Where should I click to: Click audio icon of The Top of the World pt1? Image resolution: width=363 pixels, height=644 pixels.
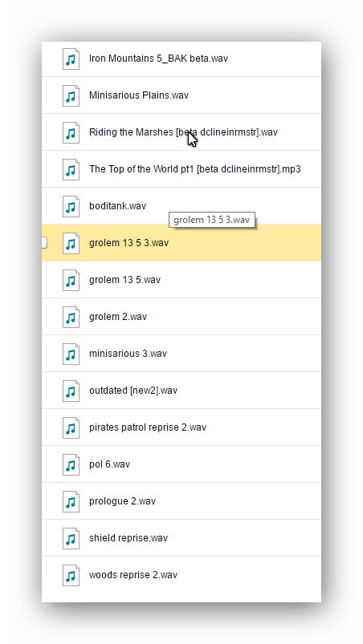coord(71,170)
